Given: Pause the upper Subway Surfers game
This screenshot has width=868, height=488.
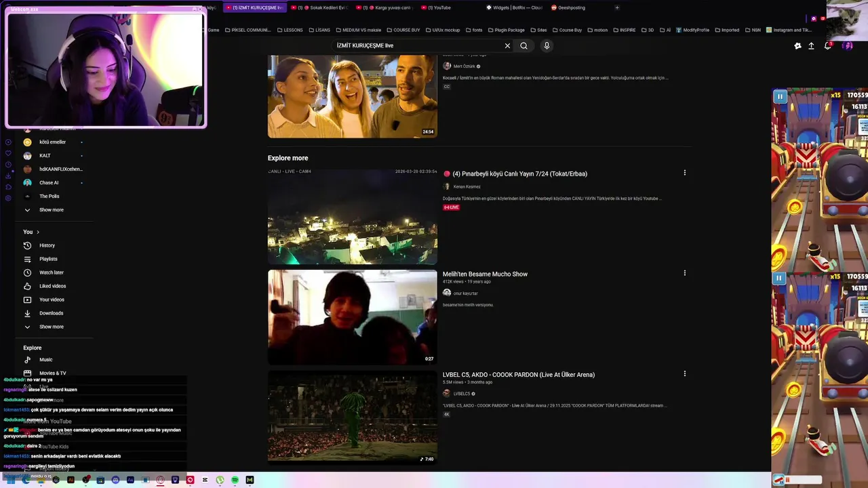Looking at the screenshot, I should click(780, 97).
